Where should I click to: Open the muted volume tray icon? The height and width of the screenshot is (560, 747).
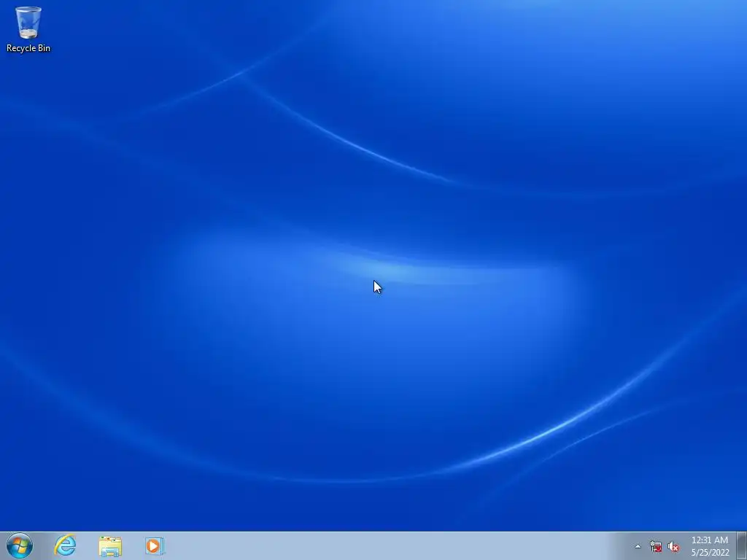pos(673,547)
